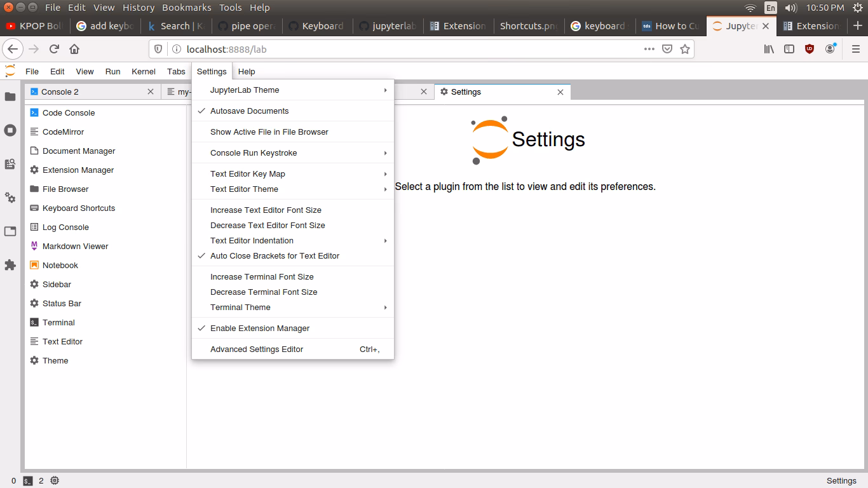
Task: Click the Firefox reload page icon
Action: pyautogui.click(x=54, y=49)
